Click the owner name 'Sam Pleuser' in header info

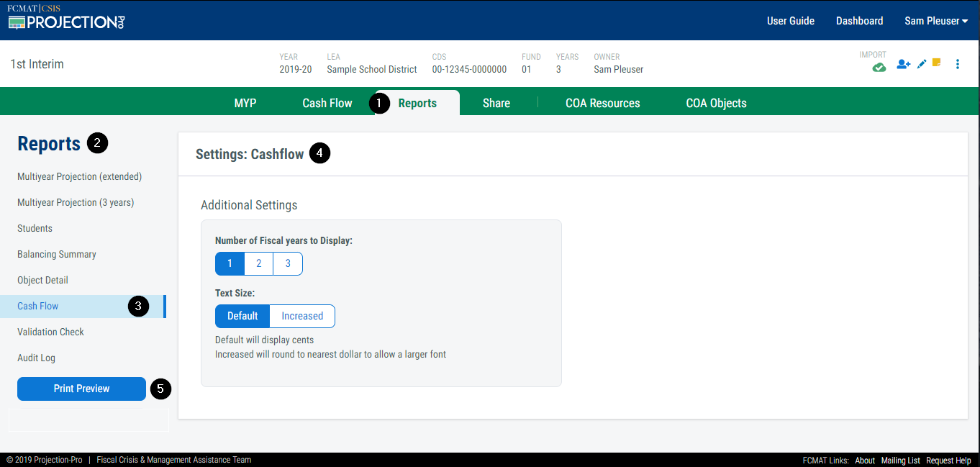coord(619,70)
